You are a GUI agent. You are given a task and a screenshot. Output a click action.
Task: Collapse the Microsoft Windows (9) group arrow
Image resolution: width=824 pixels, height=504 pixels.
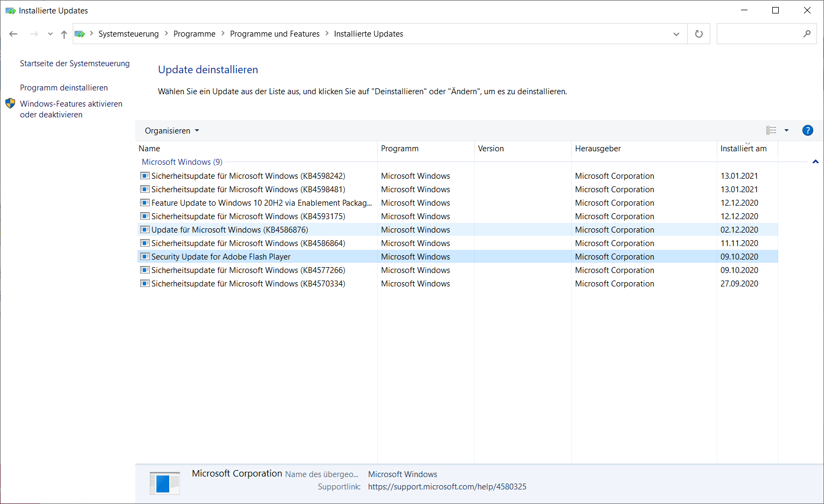(815, 162)
